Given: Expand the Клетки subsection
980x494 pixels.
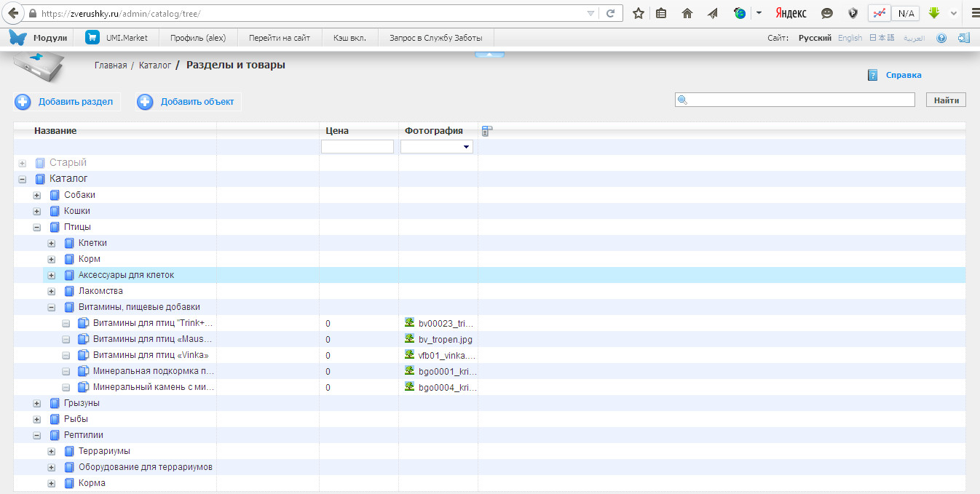Looking at the screenshot, I should coord(52,243).
